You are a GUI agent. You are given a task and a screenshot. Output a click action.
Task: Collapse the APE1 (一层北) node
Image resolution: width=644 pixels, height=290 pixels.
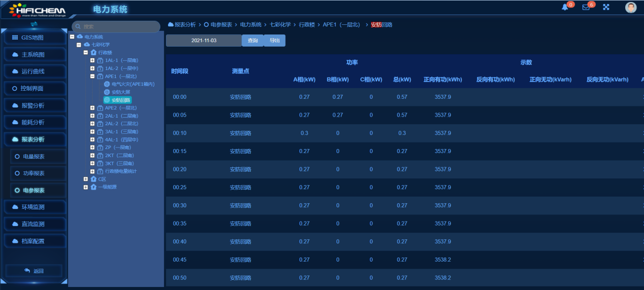[x=92, y=76]
